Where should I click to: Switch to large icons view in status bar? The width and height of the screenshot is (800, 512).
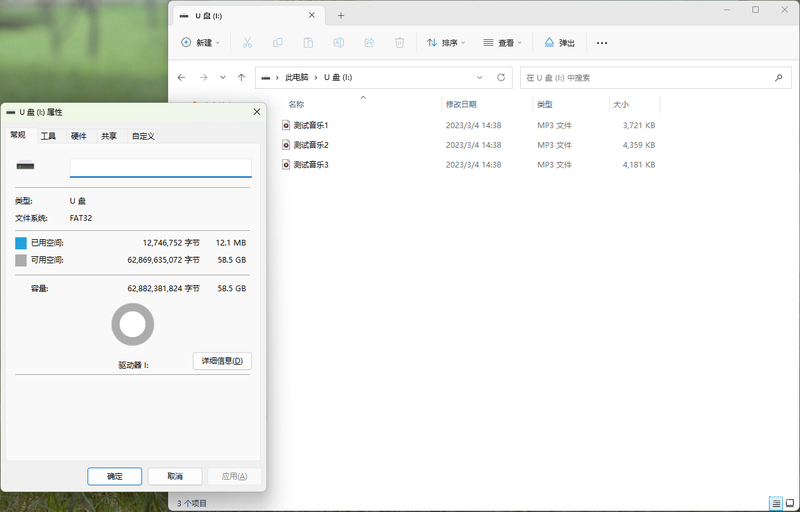[790, 503]
